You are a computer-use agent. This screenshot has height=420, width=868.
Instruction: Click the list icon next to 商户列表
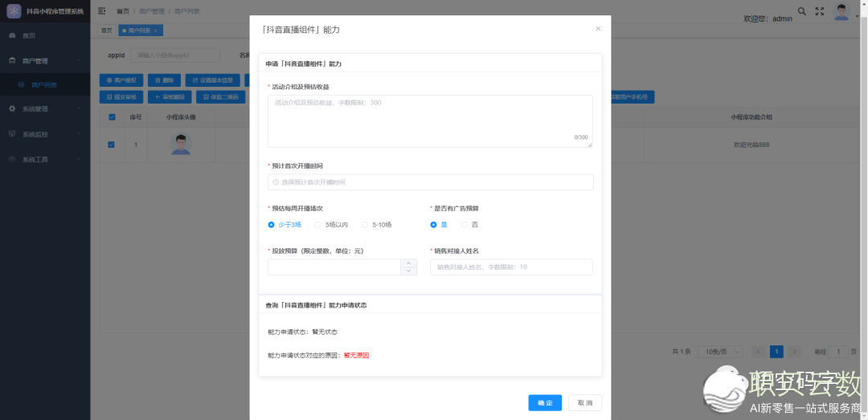[21, 84]
